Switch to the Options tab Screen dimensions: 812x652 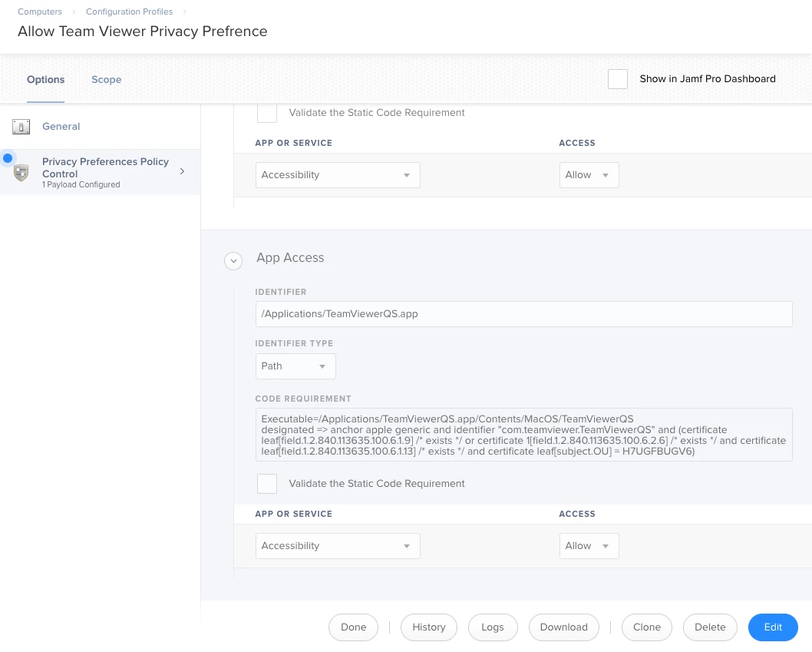coord(45,80)
